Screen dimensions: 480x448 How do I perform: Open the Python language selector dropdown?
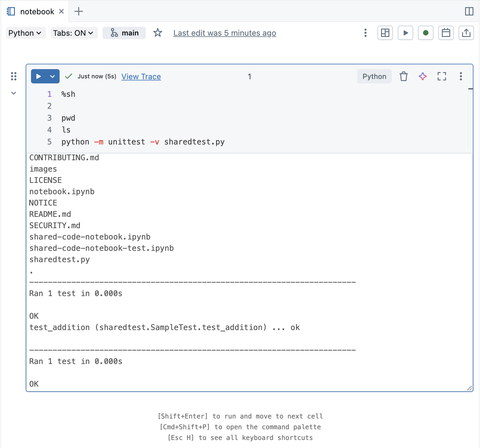[x=26, y=33]
